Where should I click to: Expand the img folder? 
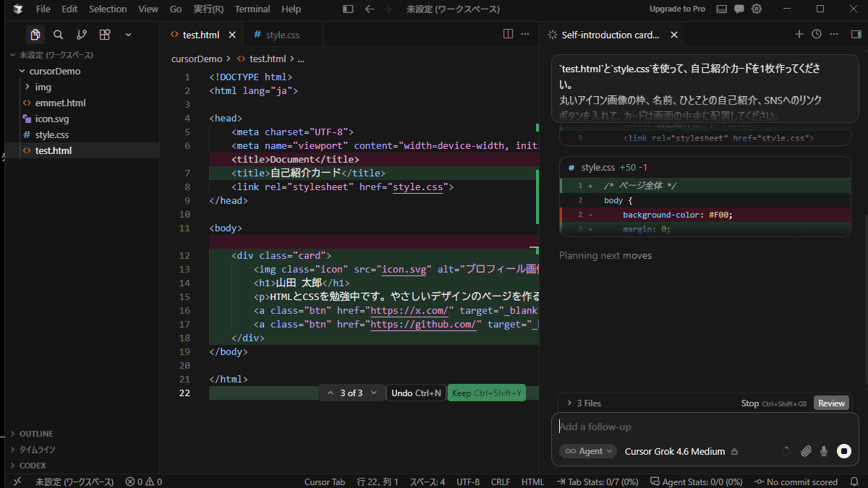click(28, 87)
